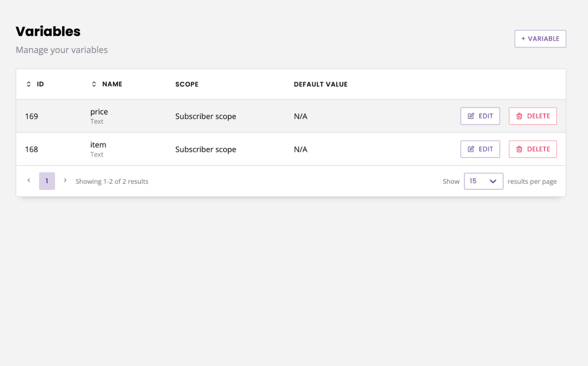The width and height of the screenshot is (588, 366).
Task: Click the ID 169 cell
Action: [x=32, y=117]
